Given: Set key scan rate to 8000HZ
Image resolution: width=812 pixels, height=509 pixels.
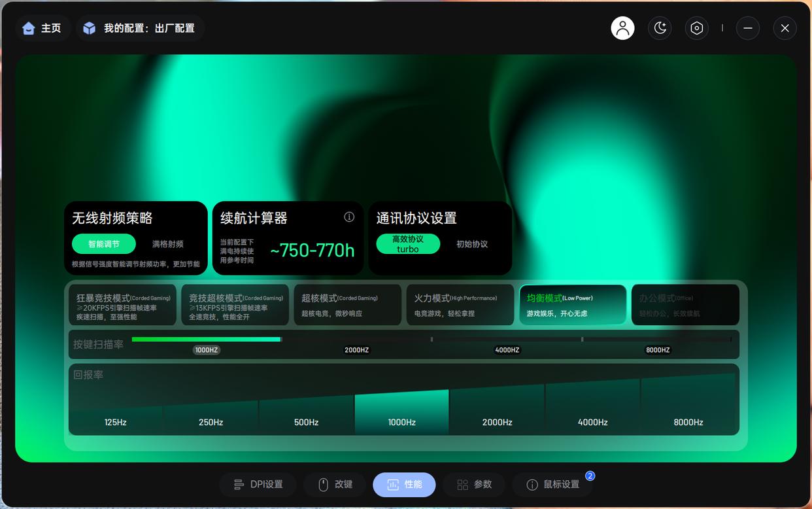Looking at the screenshot, I should pyautogui.click(x=658, y=350).
